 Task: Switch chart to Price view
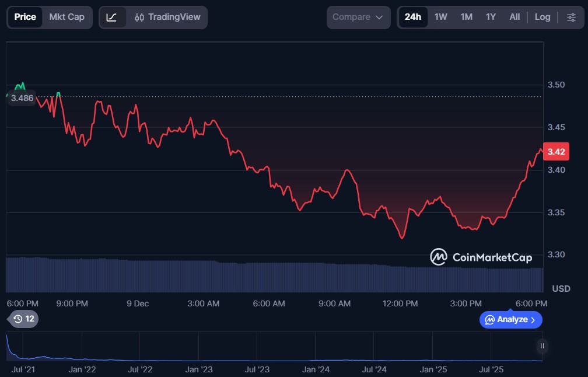pos(25,17)
